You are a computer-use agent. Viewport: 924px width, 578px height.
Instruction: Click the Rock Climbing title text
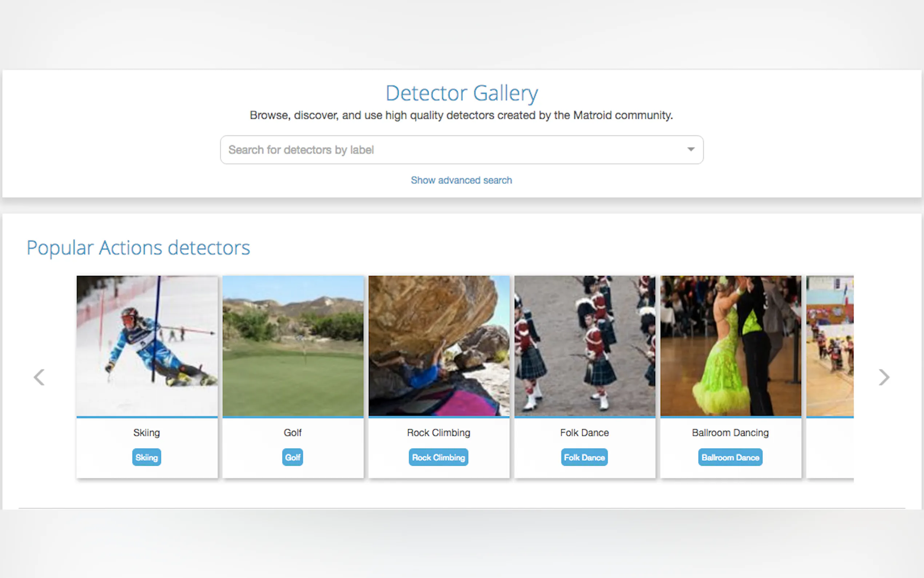(x=438, y=433)
